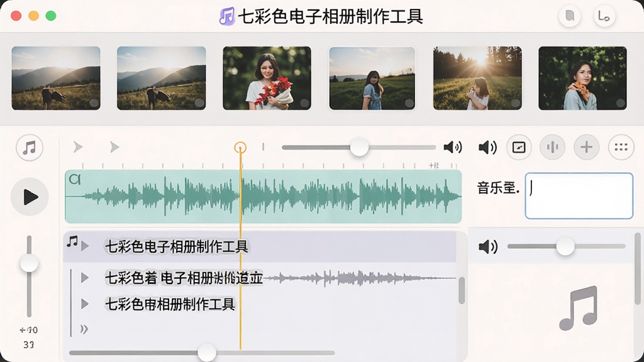Screen dimensions: 644x362
Task: Click the orange playhead marker circle on the ruler
Action: [x=240, y=147]
